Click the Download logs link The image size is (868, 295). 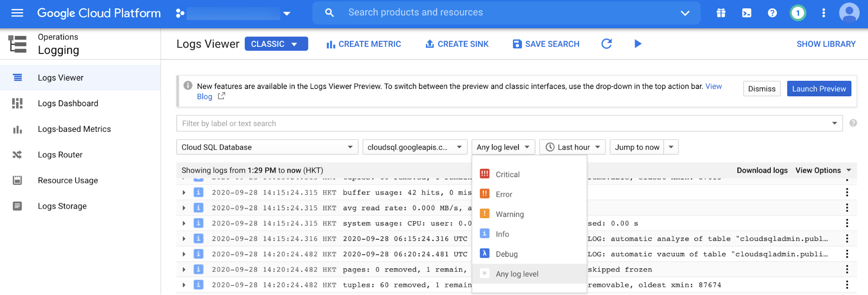(x=762, y=170)
